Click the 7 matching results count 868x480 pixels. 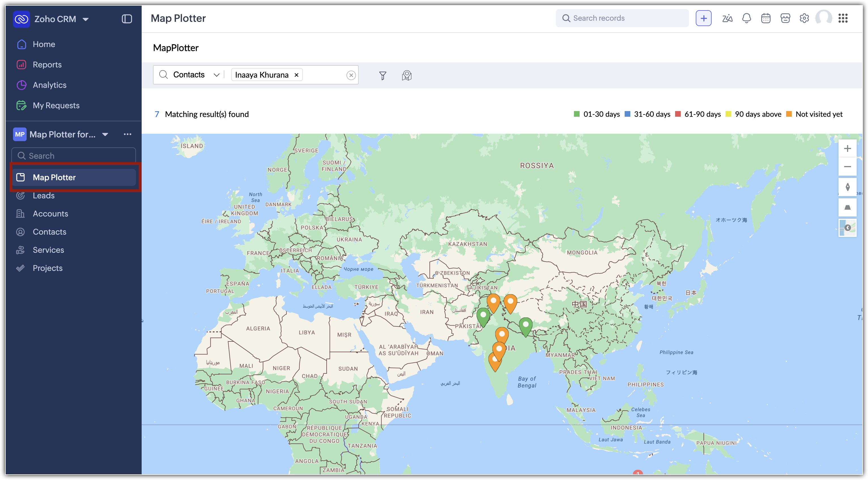[x=157, y=114]
